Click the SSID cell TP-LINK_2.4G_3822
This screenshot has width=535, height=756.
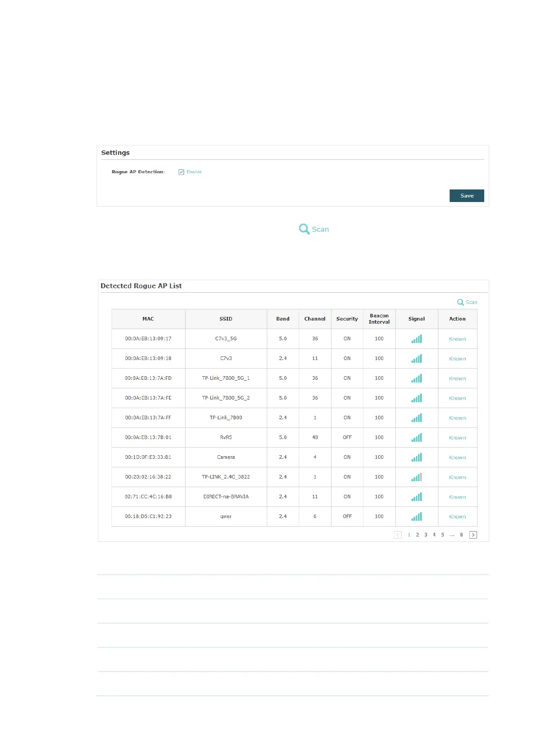point(226,477)
